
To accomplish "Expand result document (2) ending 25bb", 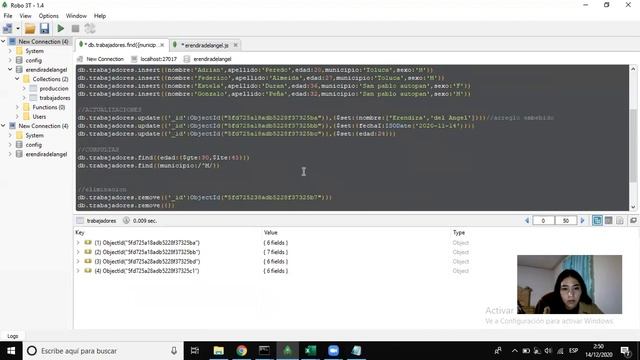I will 78,252.
